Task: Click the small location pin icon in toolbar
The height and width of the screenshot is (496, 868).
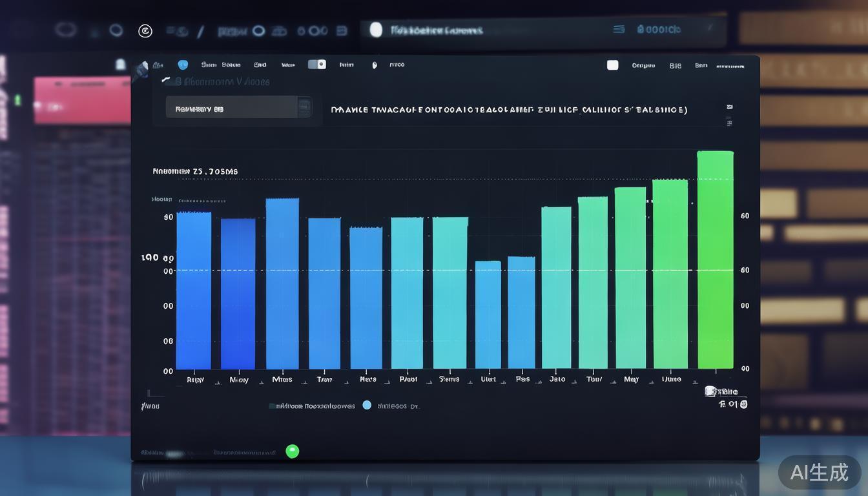Action: click(375, 65)
